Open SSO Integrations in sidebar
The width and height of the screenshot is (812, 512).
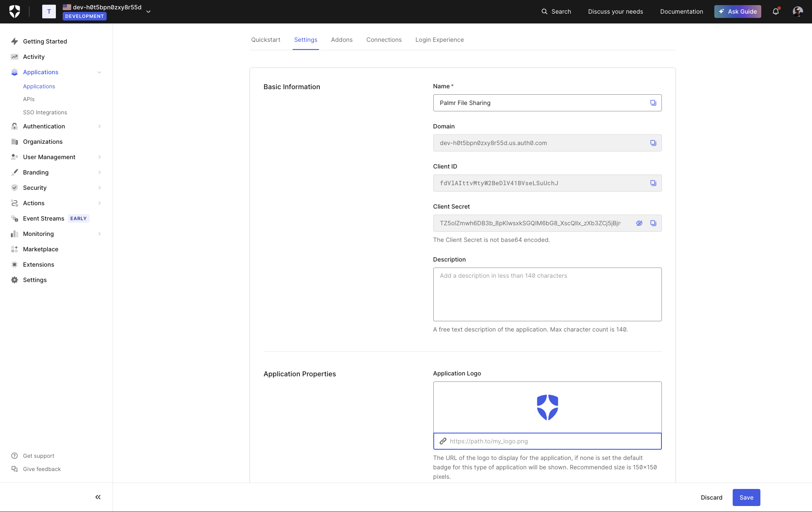(45, 112)
